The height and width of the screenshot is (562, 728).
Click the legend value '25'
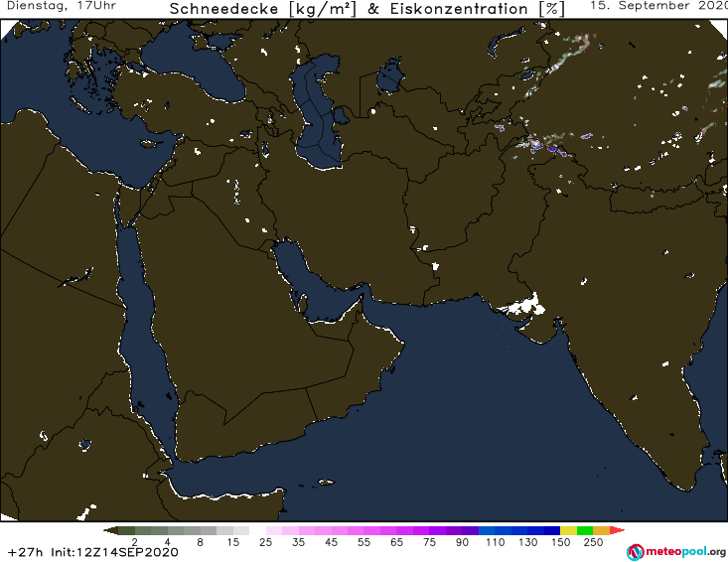(x=265, y=542)
